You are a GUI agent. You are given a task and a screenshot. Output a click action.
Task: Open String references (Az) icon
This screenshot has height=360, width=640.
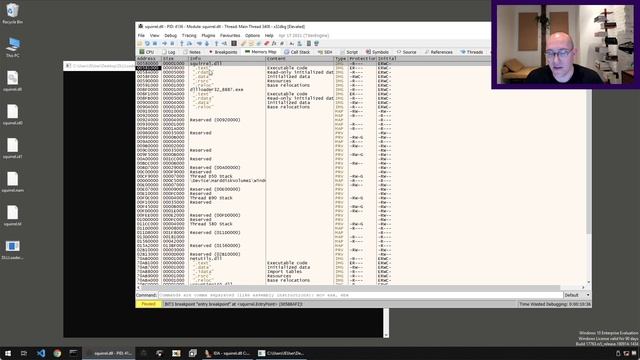pyautogui.click(x=291, y=43)
